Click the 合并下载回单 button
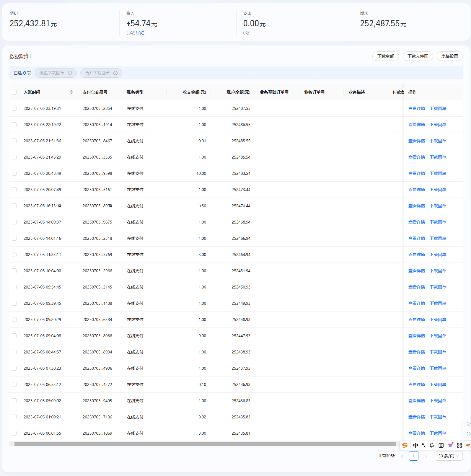The image size is (471, 476). pyautogui.click(x=101, y=73)
